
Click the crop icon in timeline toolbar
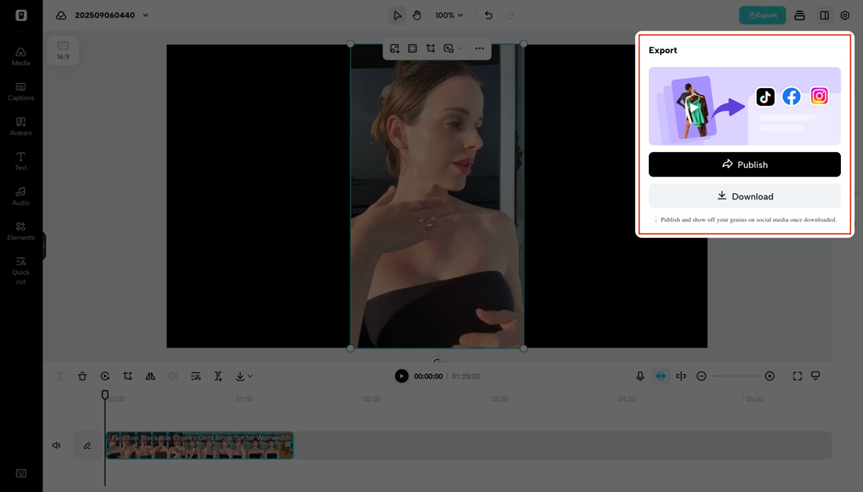pos(127,376)
